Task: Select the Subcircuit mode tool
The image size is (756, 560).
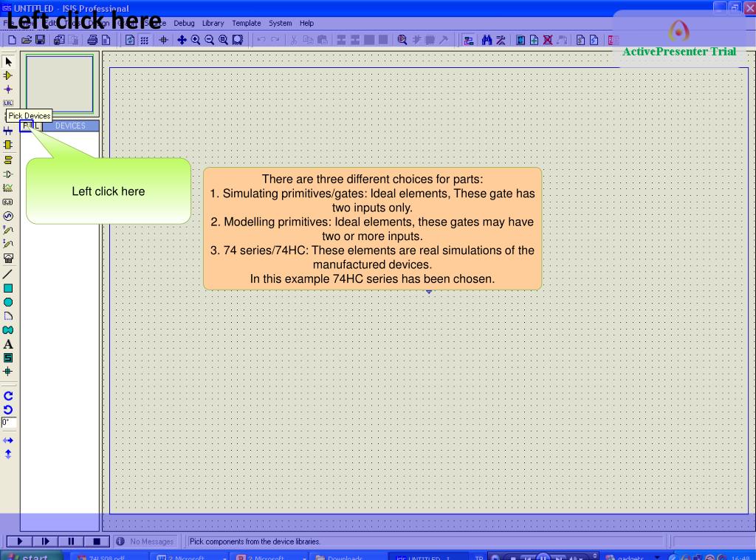Action: click(8, 145)
